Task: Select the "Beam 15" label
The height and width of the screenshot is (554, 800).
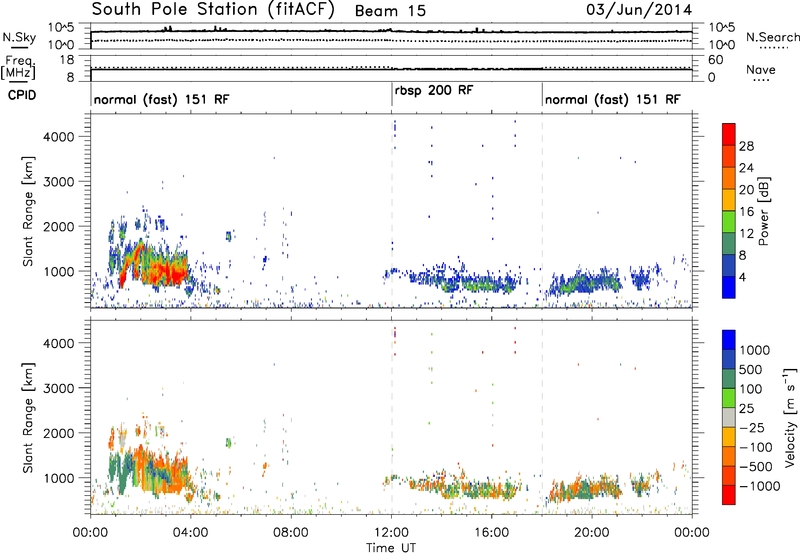Action: (x=390, y=11)
